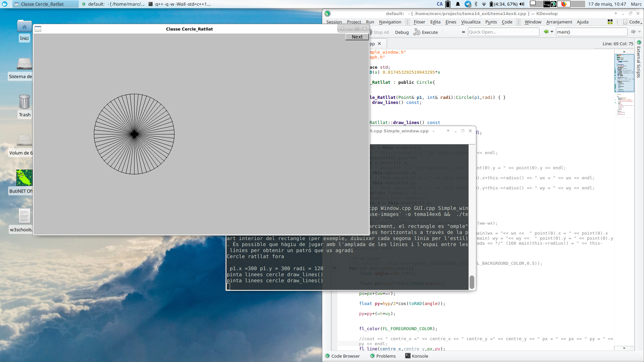Open the Visualitza menu

471,22
